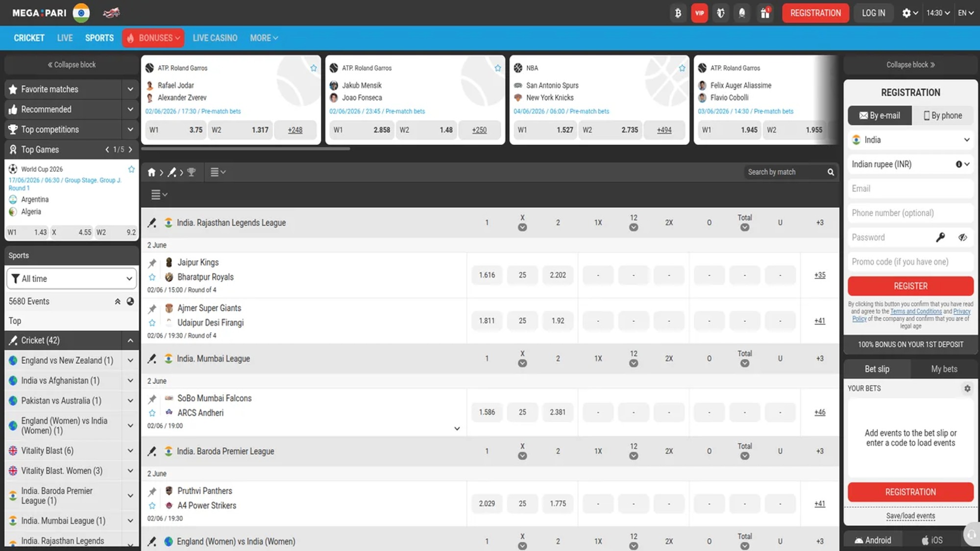The image size is (980, 551).
Task: Pin the SoBo Mumbai Falcons match
Action: tap(152, 399)
